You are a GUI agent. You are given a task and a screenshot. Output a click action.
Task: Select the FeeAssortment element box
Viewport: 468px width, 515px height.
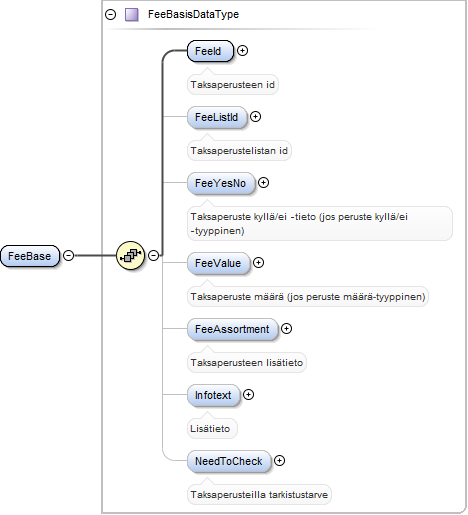[232, 329]
